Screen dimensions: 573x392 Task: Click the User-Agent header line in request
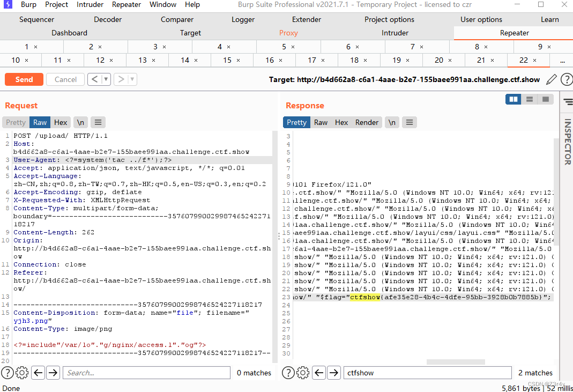click(143, 160)
